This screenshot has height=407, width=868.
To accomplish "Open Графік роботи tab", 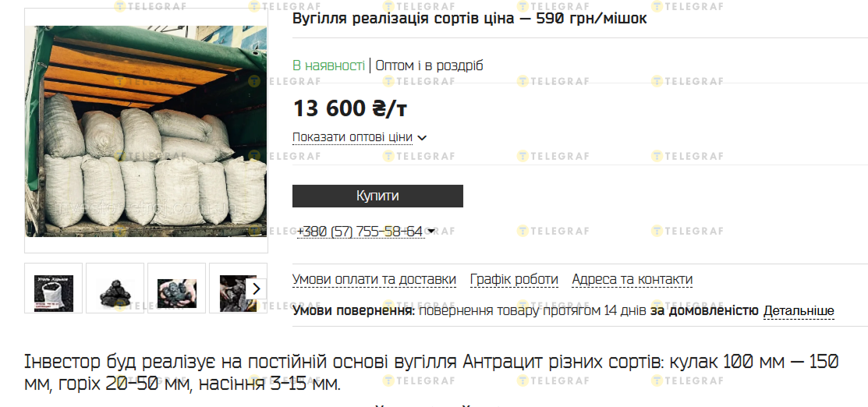I will [514, 280].
